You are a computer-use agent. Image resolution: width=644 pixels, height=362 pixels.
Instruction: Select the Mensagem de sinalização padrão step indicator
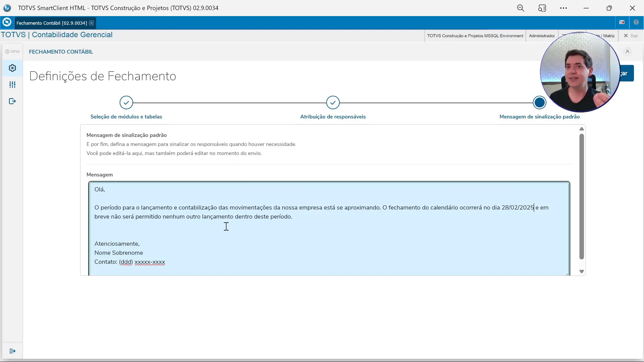540,103
